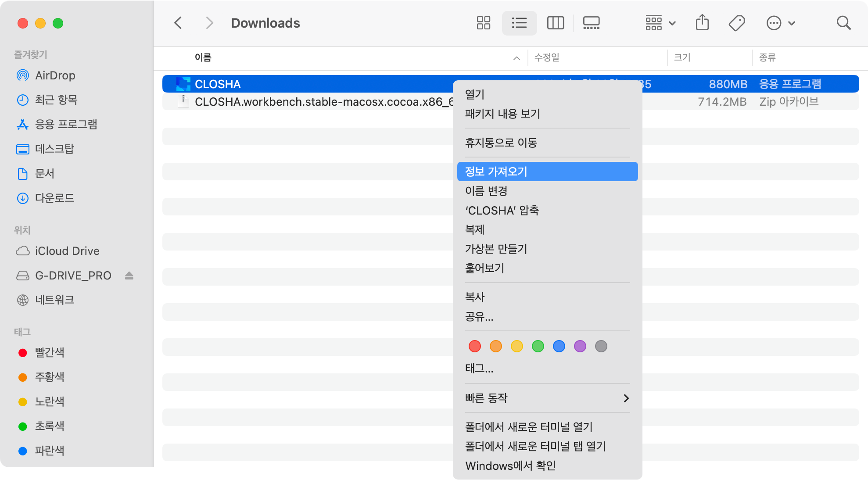Choose 'CLOSHA' 압축 menu item
This screenshot has height=480, width=868.
[547, 210]
